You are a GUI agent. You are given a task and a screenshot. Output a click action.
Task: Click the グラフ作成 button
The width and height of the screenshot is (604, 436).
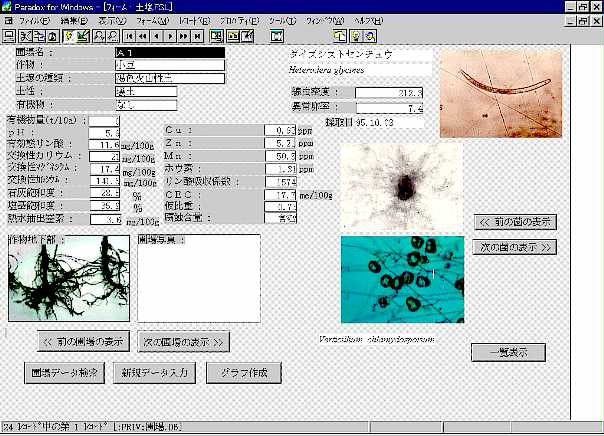[x=244, y=373]
